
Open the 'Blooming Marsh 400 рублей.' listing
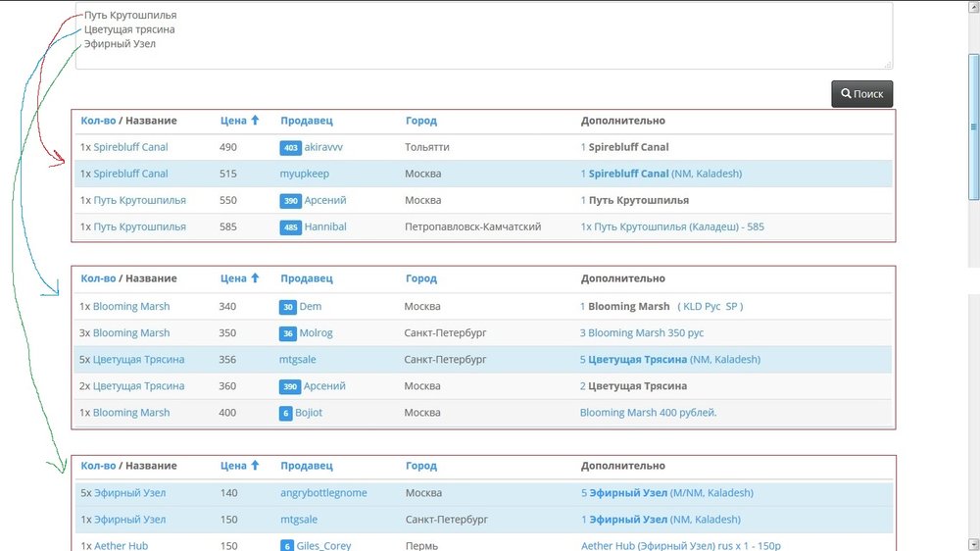[648, 413]
